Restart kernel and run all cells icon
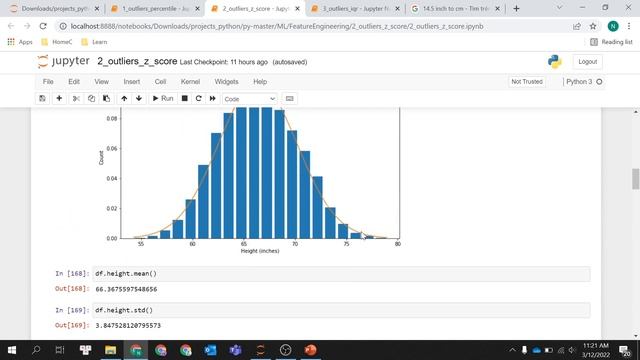 tap(213, 98)
